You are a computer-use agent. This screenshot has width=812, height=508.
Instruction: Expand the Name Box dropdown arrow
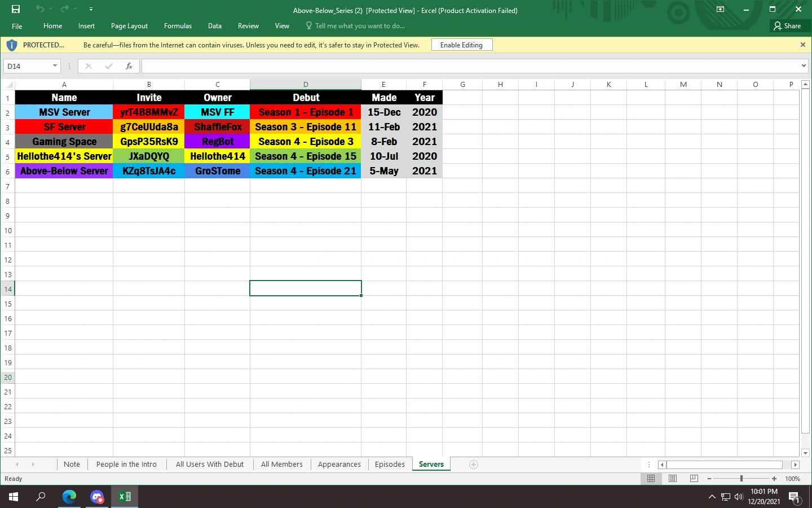(55, 66)
